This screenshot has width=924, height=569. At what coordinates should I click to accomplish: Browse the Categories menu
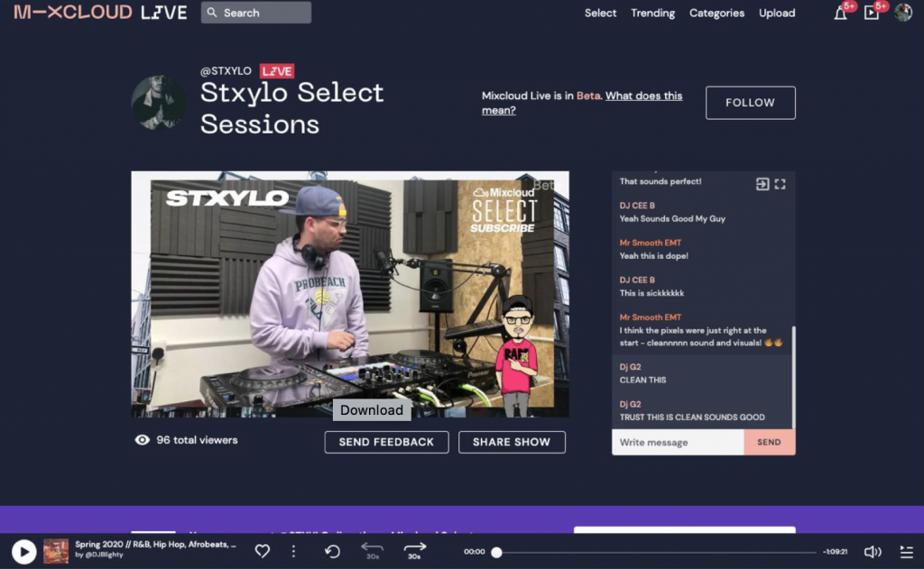716,13
